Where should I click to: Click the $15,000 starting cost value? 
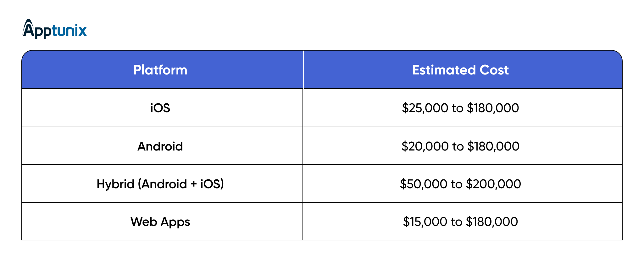tap(425, 222)
